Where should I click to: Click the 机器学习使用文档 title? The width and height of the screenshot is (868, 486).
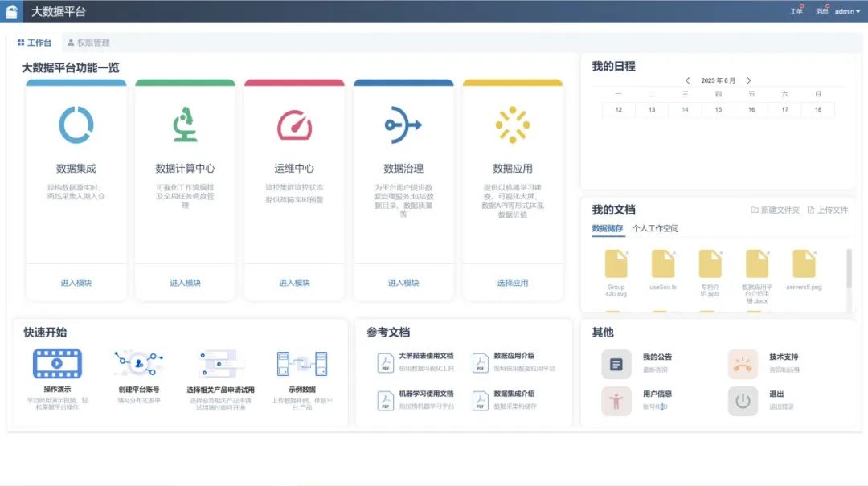coord(426,394)
